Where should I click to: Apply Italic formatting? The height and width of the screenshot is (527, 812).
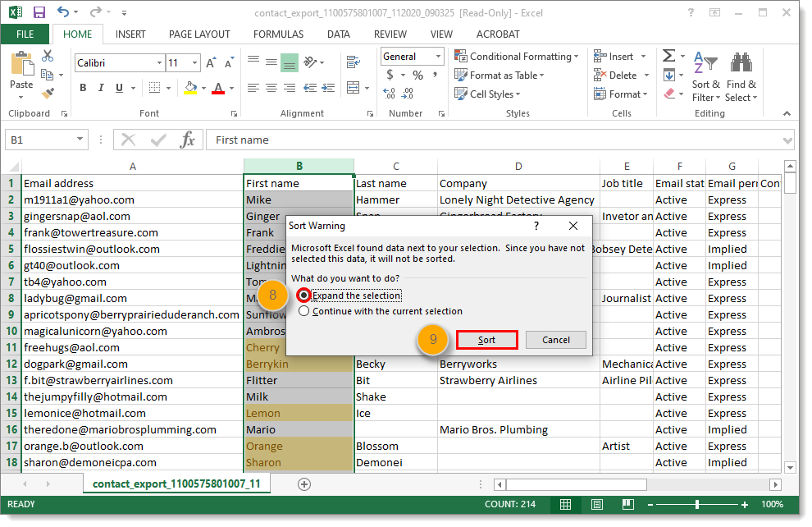click(x=101, y=88)
